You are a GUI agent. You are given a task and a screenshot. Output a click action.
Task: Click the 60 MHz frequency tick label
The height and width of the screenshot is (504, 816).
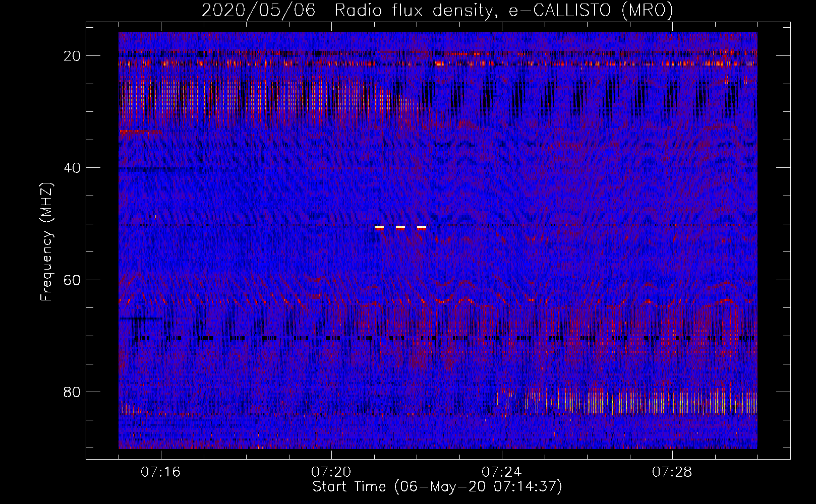click(72, 280)
